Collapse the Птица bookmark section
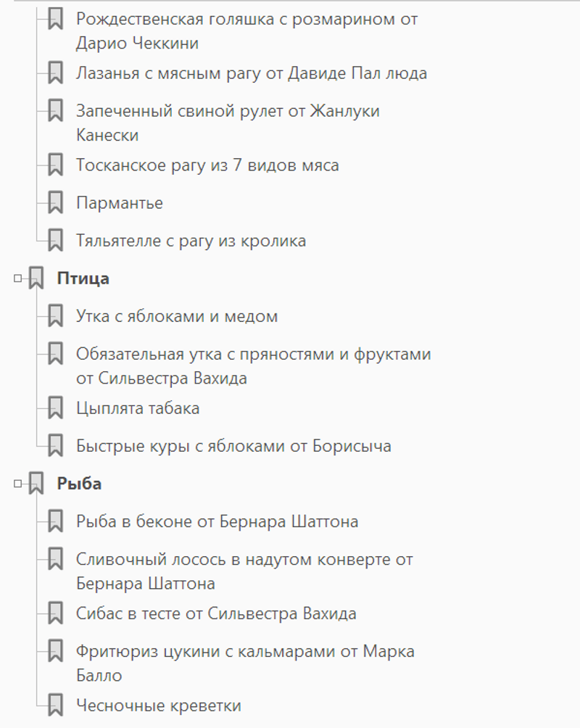580x728 pixels. [x=18, y=278]
